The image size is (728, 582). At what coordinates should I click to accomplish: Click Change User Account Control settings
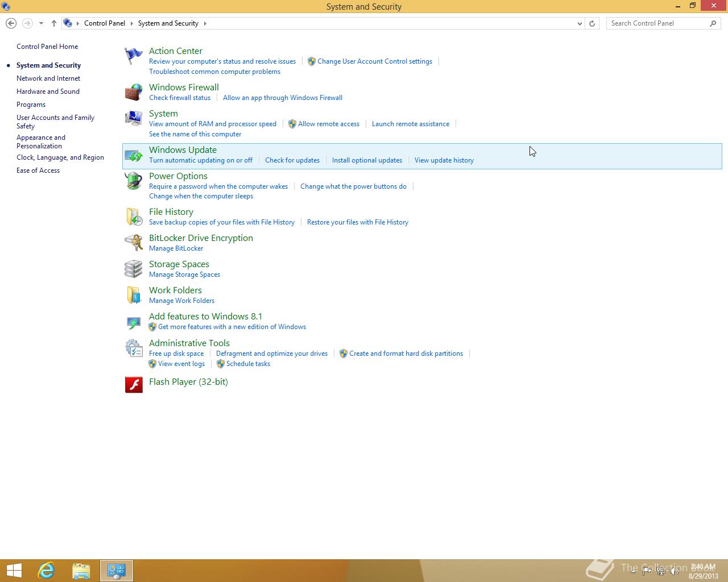tap(375, 61)
